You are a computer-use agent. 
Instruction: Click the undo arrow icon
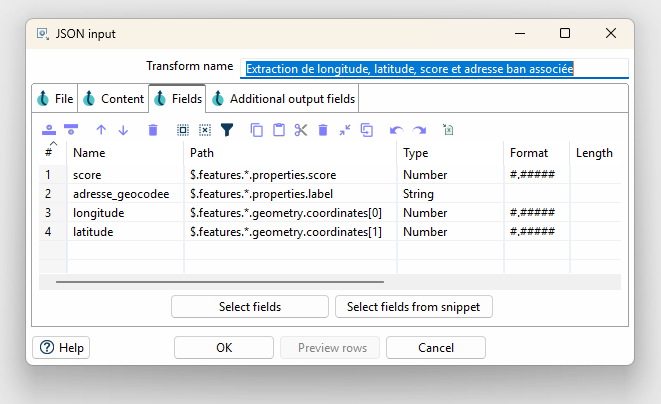coord(396,130)
